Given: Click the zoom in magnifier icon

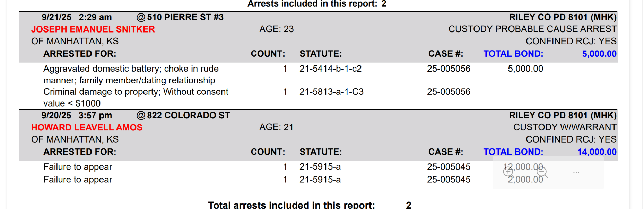Looking at the screenshot, I should (x=508, y=171).
